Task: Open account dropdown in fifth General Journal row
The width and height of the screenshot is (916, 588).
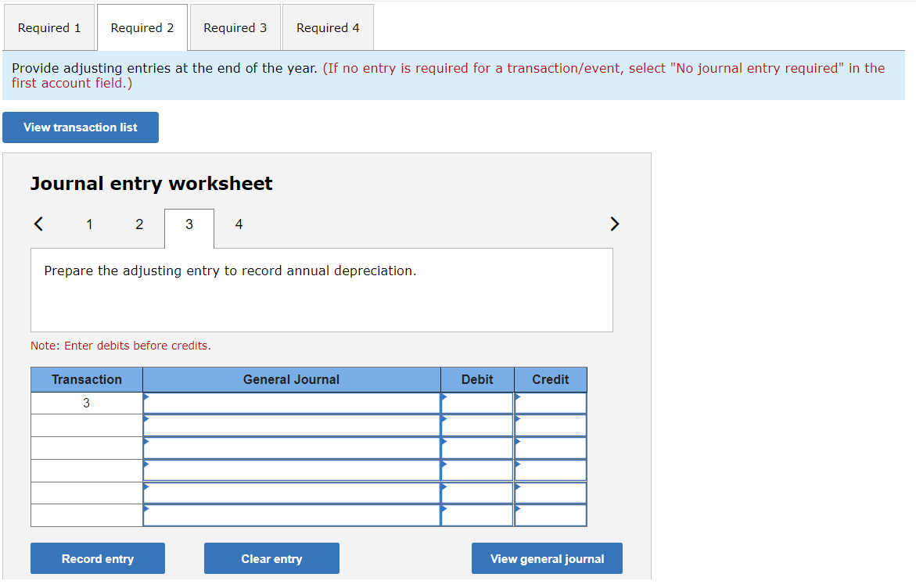Action: 292,493
